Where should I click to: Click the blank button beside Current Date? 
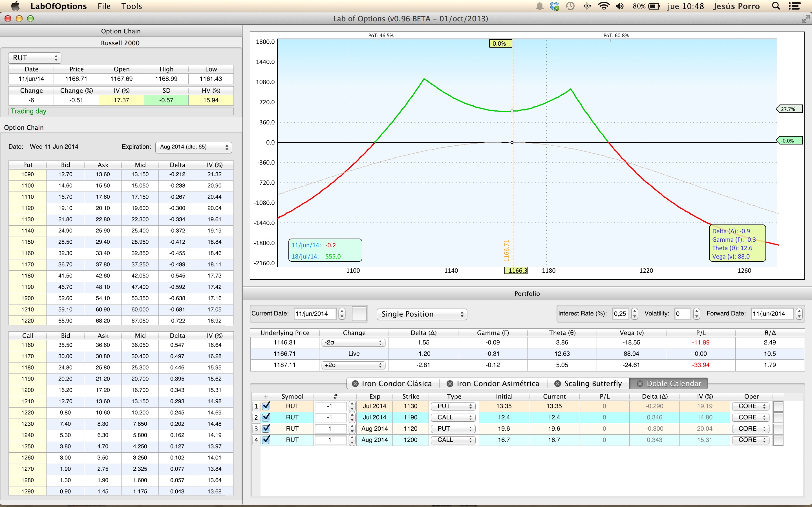(x=359, y=314)
